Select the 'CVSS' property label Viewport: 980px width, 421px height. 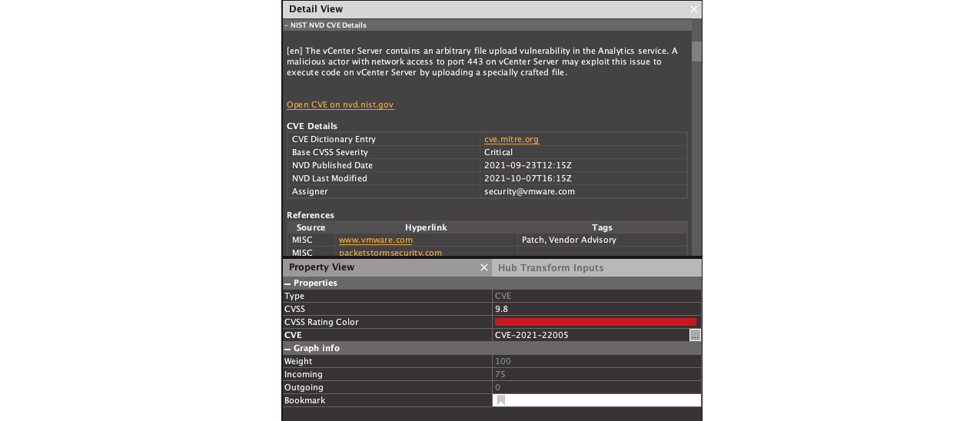click(294, 309)
